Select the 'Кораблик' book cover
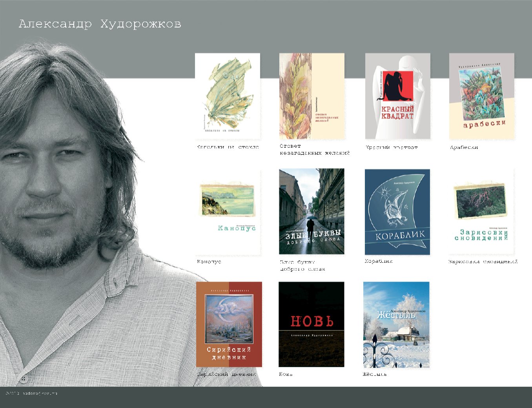 click(x=397, y=212)
